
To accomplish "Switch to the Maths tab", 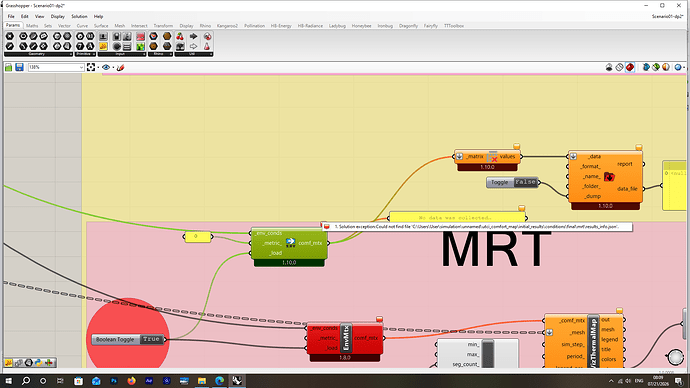I will coord(32,26).
